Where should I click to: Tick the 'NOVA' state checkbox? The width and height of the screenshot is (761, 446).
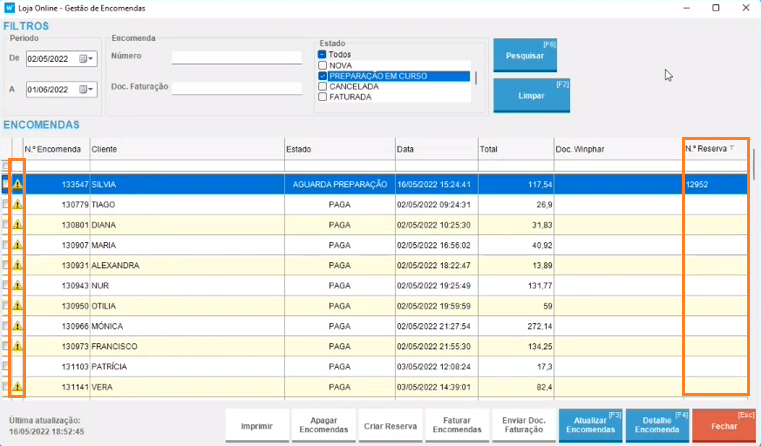coord(323,65)
